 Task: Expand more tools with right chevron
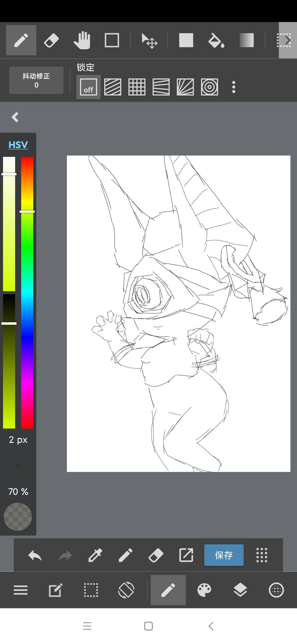(x=288, y=40)
